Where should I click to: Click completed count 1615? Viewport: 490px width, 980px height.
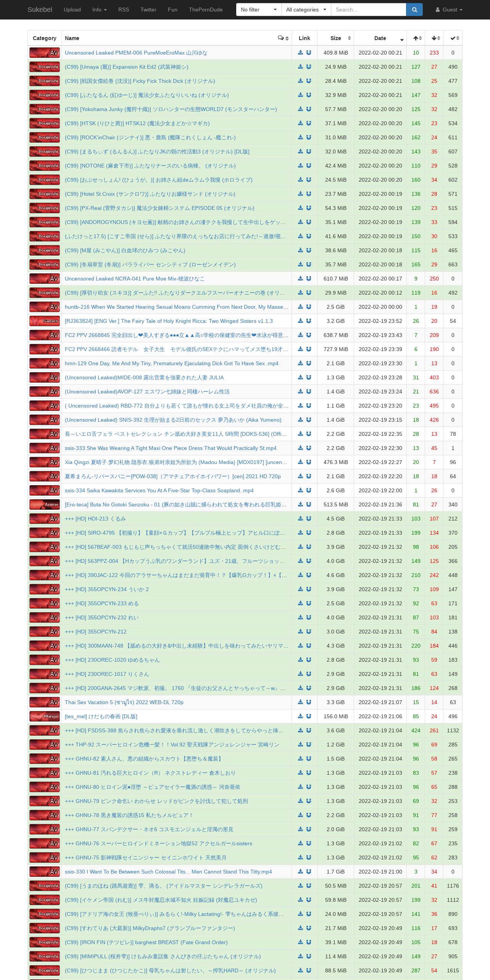pyautogui.click(x=453, y=970)
